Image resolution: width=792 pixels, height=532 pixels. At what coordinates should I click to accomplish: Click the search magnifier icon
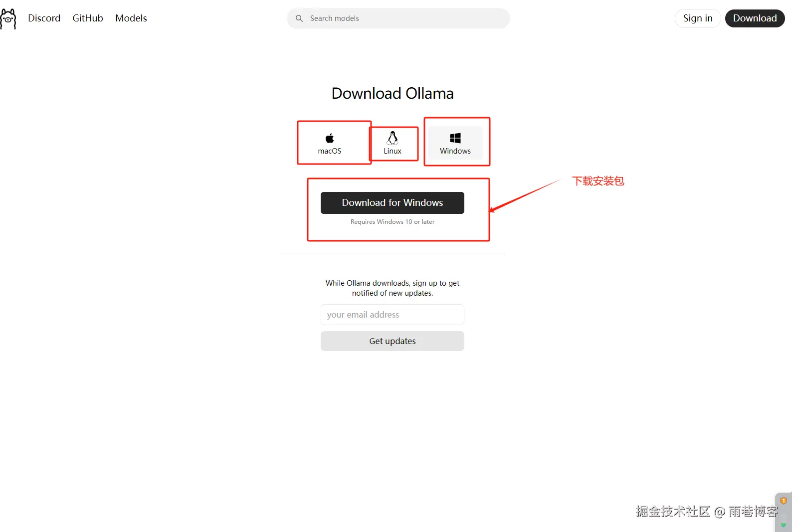pos(299,18)
